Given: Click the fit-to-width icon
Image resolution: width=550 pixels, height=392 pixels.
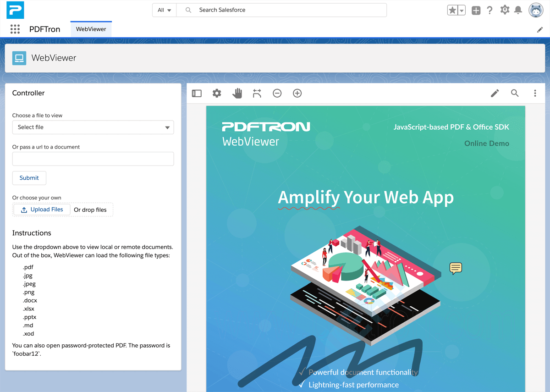Looking at the screenshot, I should click(257, 93).
